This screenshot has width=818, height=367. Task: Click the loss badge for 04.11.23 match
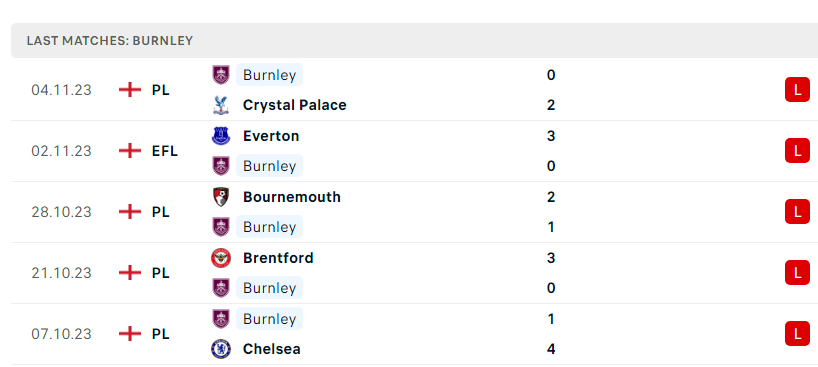(797, 90)
